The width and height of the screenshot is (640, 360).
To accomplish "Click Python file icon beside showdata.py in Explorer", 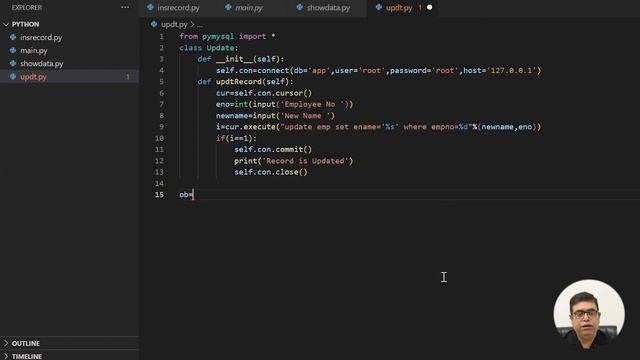I will click(x=13, y=63).
